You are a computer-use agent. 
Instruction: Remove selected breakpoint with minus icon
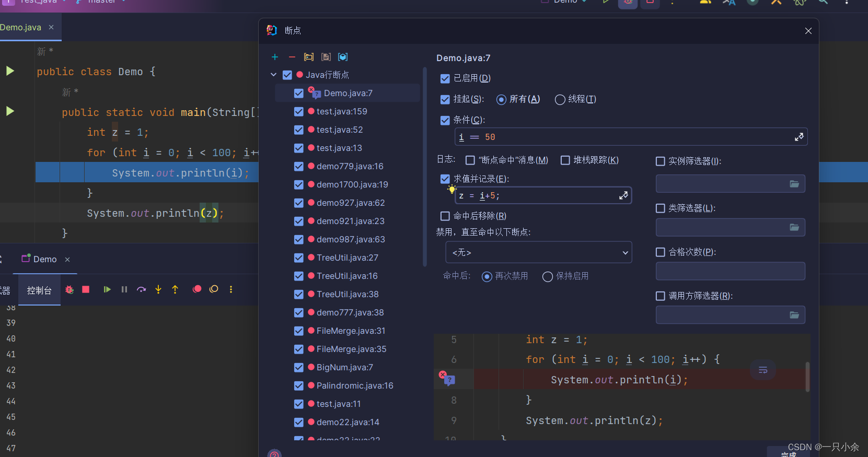[292, 57]
